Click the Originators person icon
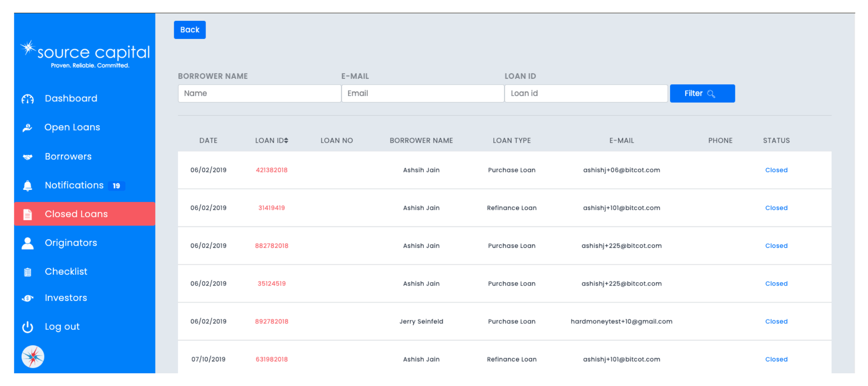 point(28,243)
